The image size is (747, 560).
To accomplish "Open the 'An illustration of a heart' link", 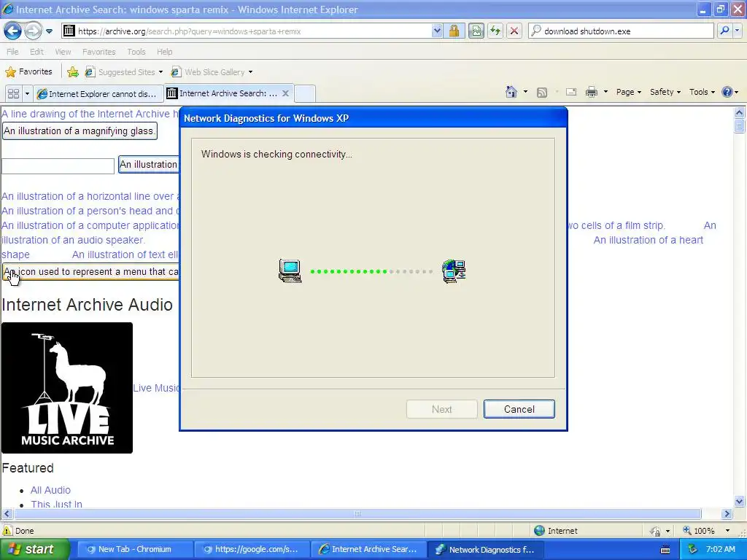I will coord(649,240).
